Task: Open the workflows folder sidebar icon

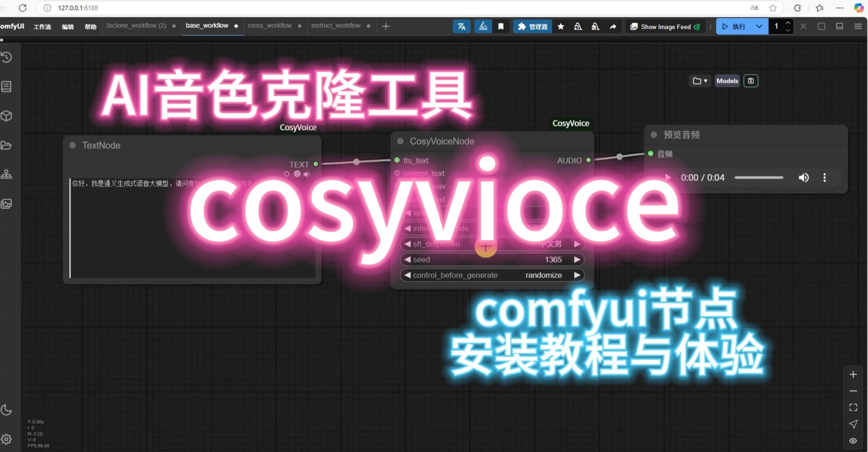Action: [7, 145]
